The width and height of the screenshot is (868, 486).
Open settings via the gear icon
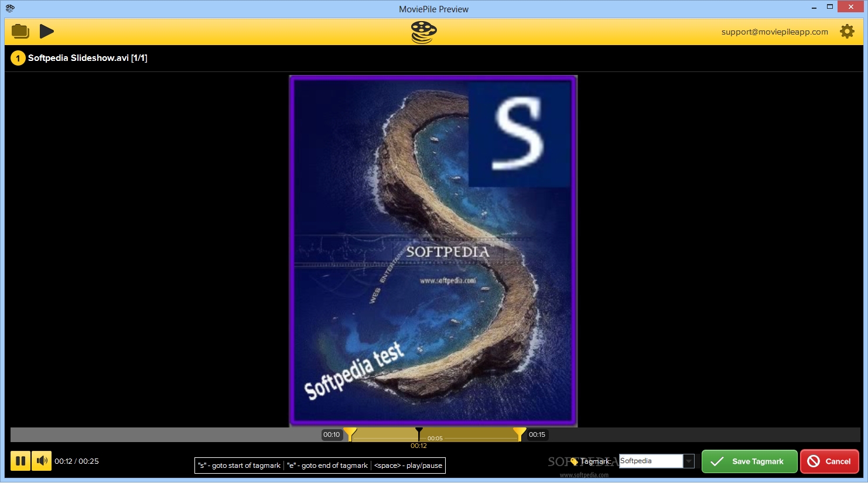click(847, 32)
